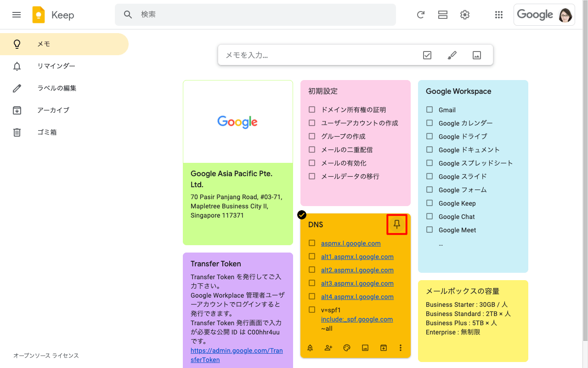
Task: Open ラベルの編集 in the sidebar
Action: click(x=64, y=88)
